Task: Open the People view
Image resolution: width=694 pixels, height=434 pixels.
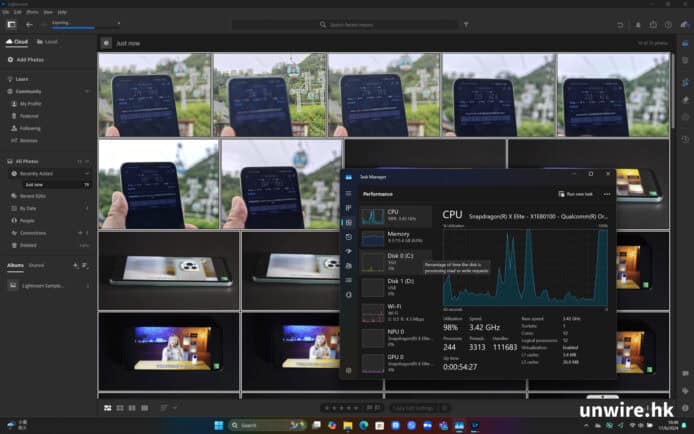Action: coord(27,220)
